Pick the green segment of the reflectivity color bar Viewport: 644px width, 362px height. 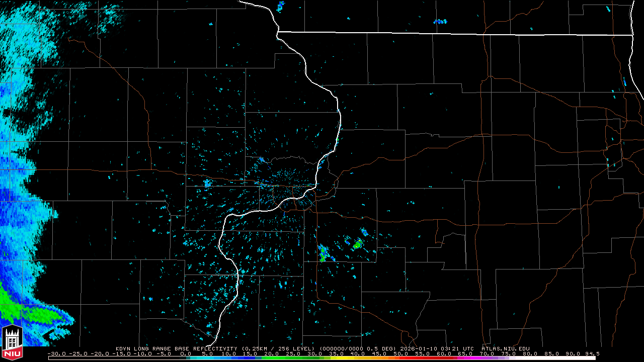[x=289, y=358]
